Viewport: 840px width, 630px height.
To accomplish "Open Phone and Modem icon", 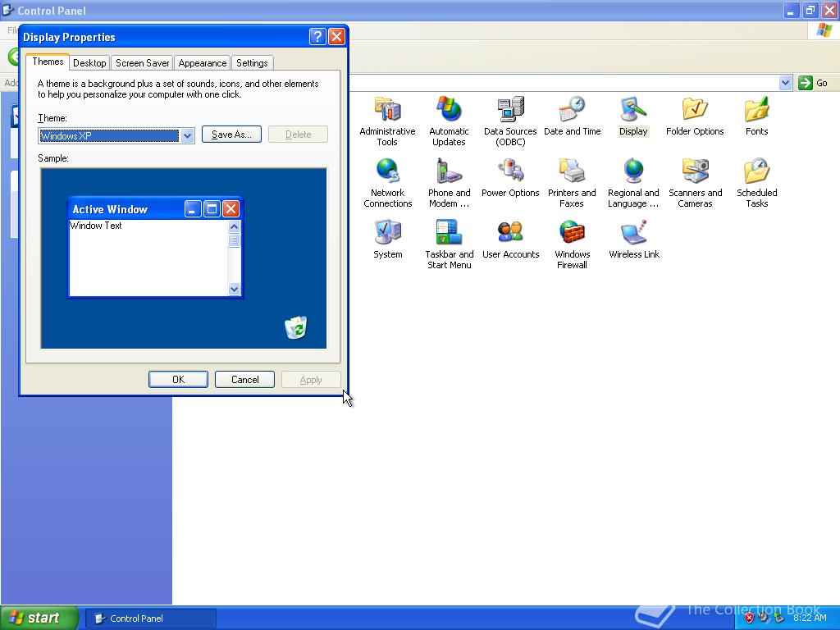I will click(x=449, y=171).
